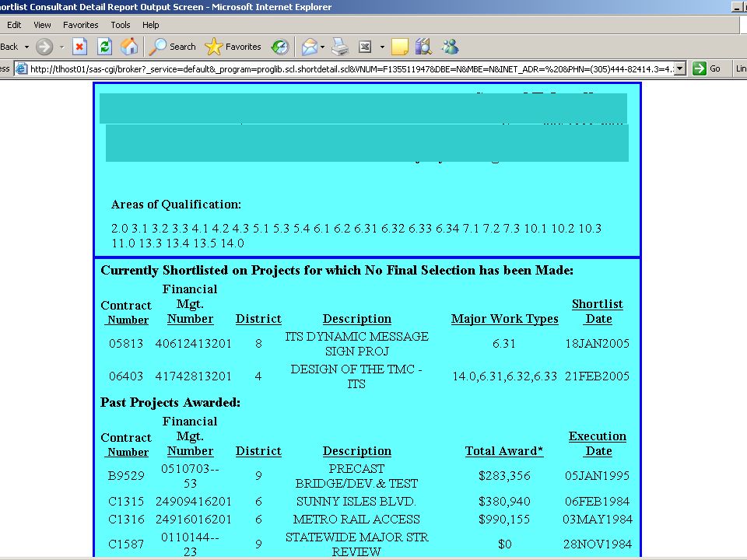Open Search with the magnifier icon
Viewport: 747px width, 560px height.
coord(173,47)
